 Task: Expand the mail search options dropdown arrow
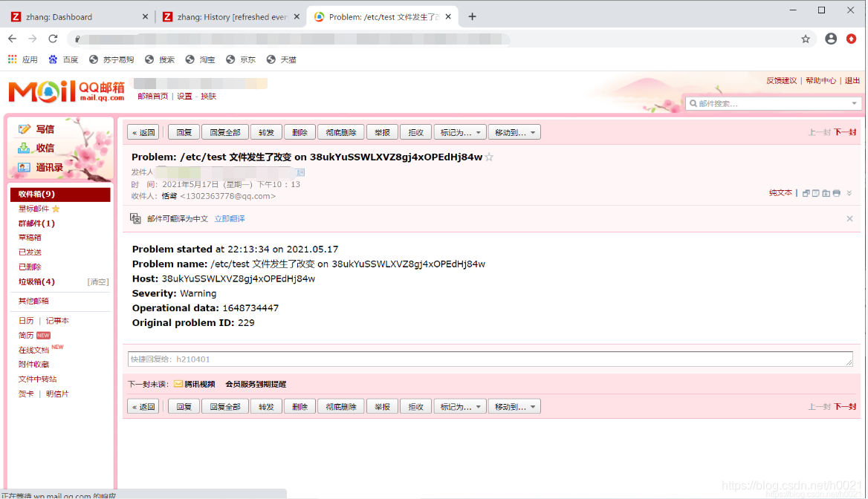pos(854,103)
